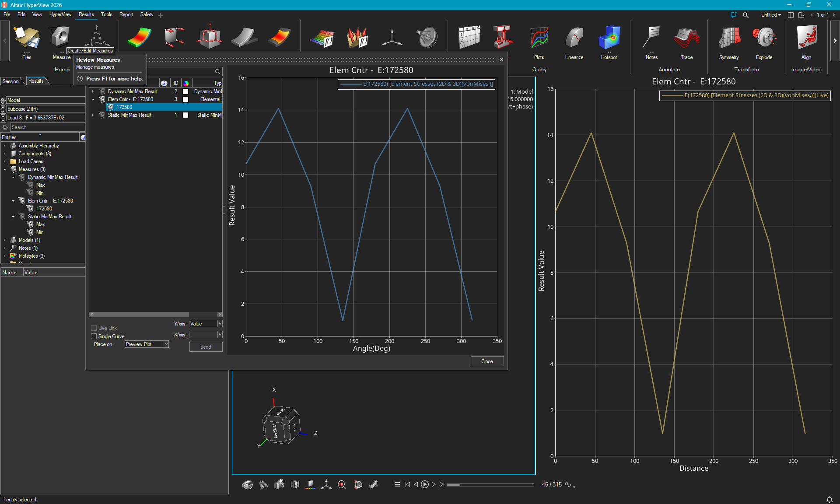Viewport: 840px width, 504px height.
Task: Open the Explode transform tool
Action: [764, 42]
